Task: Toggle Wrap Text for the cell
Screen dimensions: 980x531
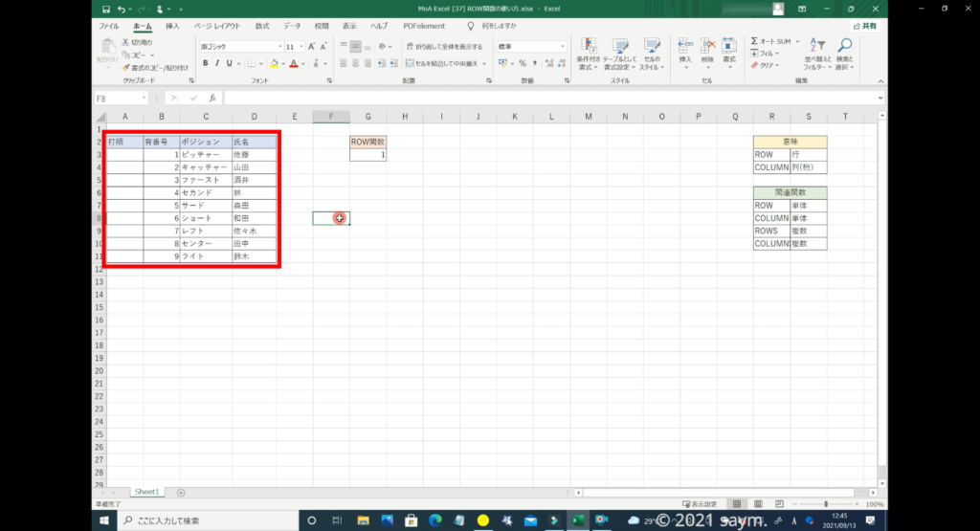Action: tap(443, 46)
